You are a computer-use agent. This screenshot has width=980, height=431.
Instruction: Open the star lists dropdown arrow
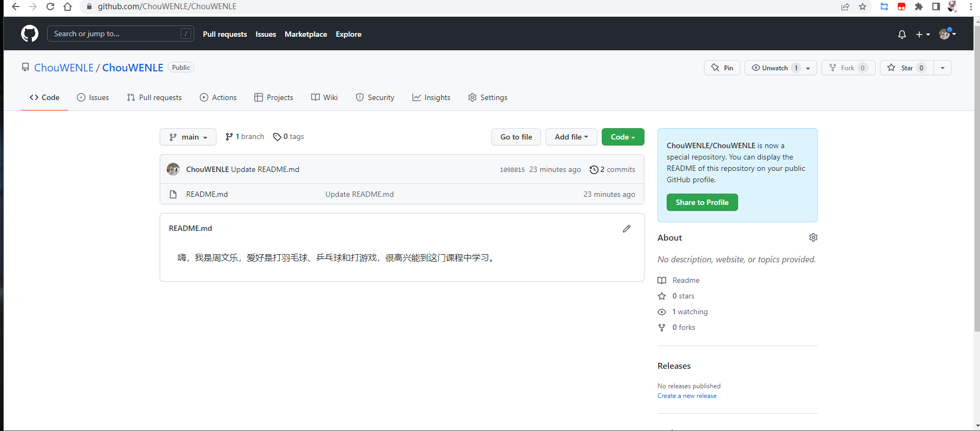(943, 68)
